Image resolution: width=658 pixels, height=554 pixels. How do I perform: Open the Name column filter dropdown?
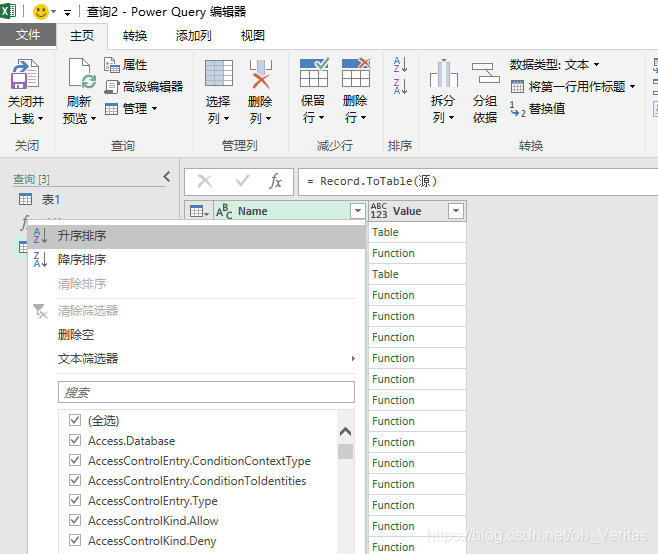point(358,210)
